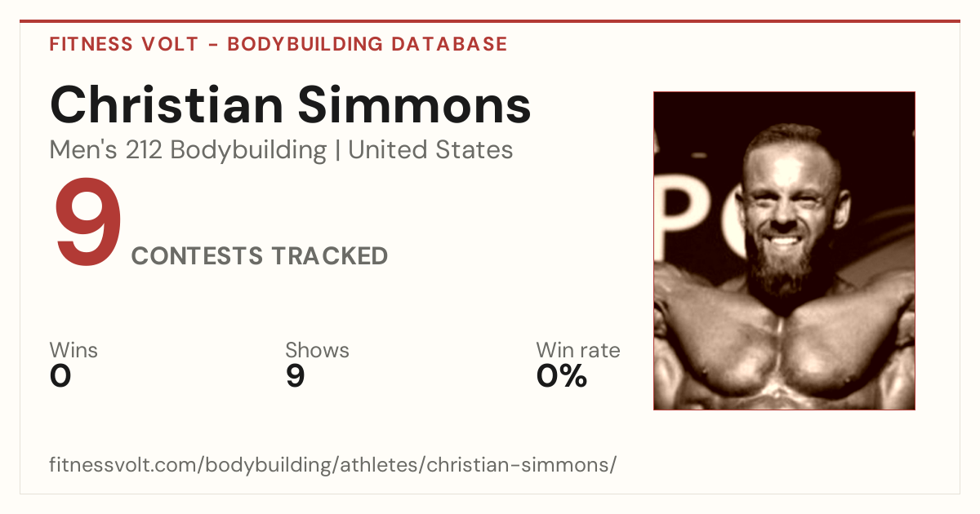Click the word TRACKED beside the 9
The image size is (980, 514).
click(330, 256)
